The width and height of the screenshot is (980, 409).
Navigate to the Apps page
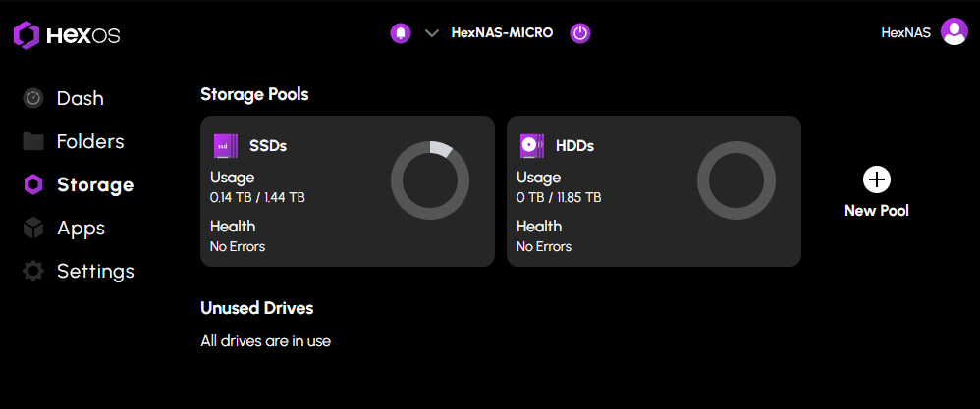[81, 228]
